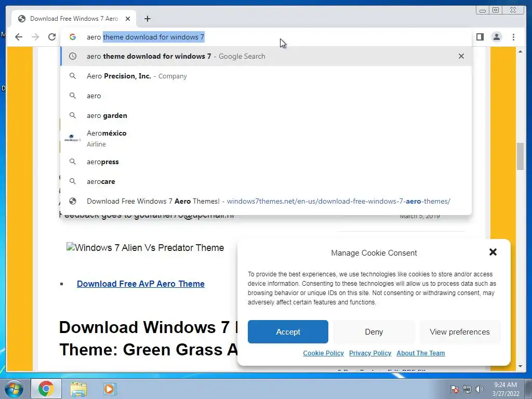Pick the aeropress suggestion
This screenshot has width=532, height=399.
tap(266, 162)
